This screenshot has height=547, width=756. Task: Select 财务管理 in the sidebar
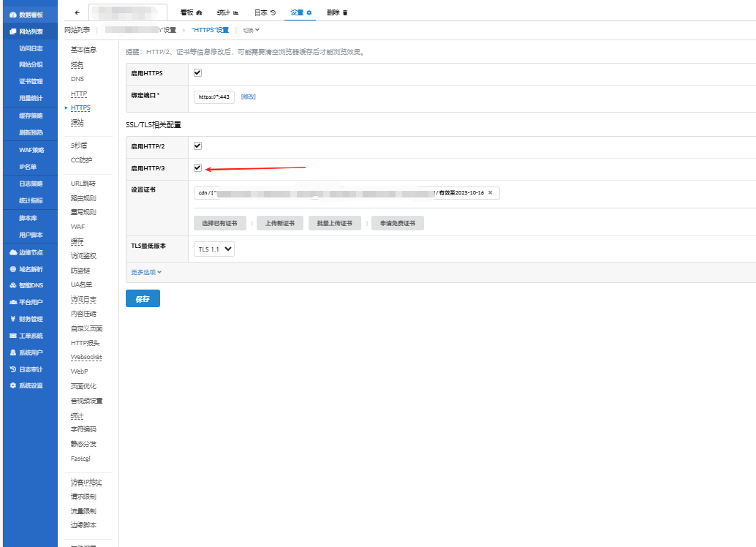28,318
